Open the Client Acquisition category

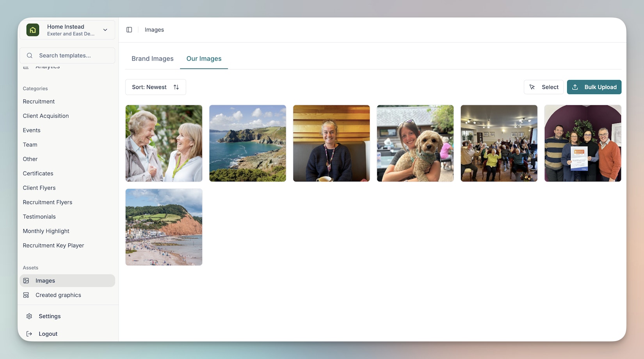(46, 116)
